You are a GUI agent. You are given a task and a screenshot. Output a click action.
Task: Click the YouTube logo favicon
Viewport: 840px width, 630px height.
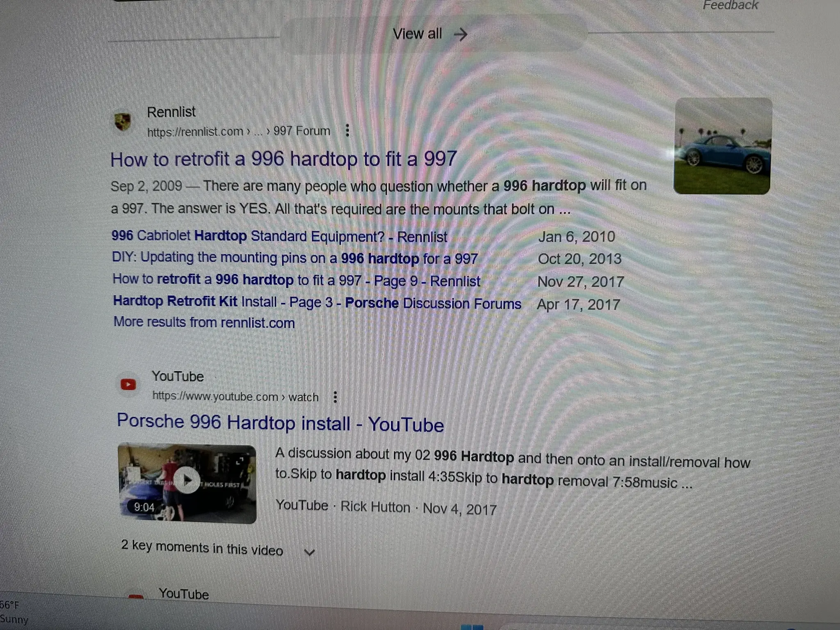coord(128,384)
